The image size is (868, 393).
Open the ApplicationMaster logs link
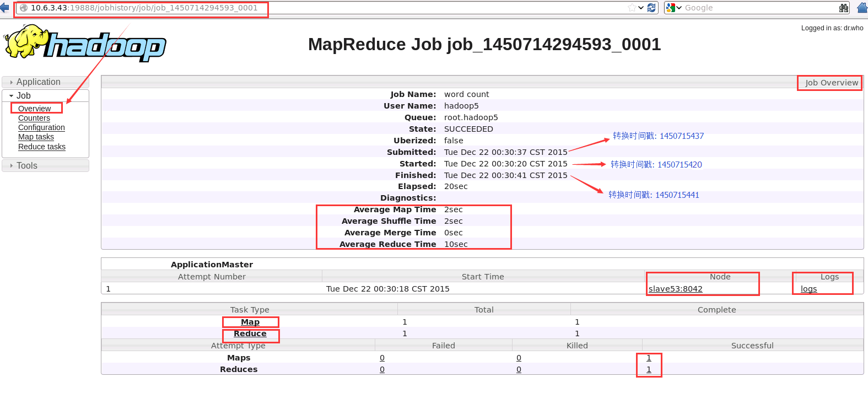coord(809,289)
